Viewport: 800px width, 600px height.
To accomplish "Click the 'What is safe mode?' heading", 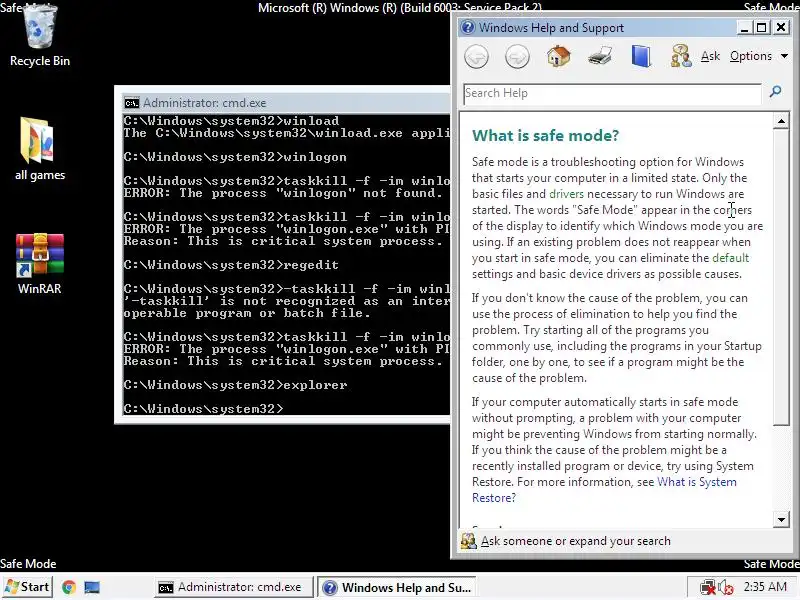I will click(545, 135).
